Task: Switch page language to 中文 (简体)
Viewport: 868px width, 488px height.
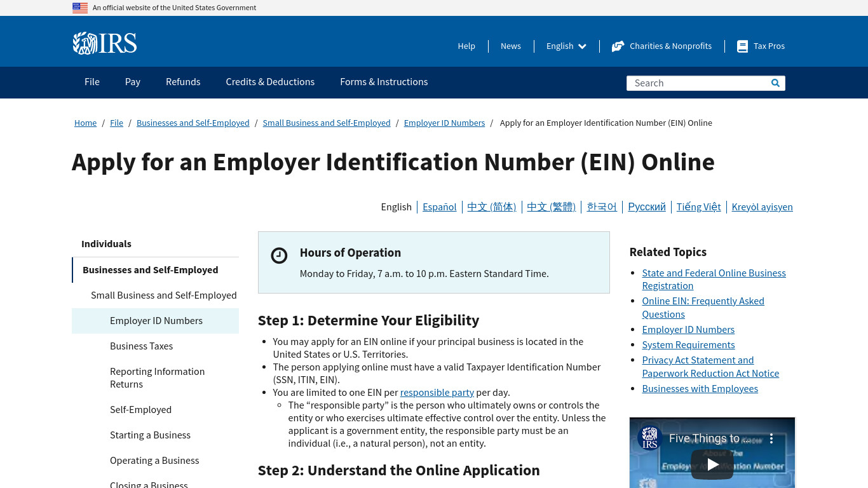Action: coord(492,207)
